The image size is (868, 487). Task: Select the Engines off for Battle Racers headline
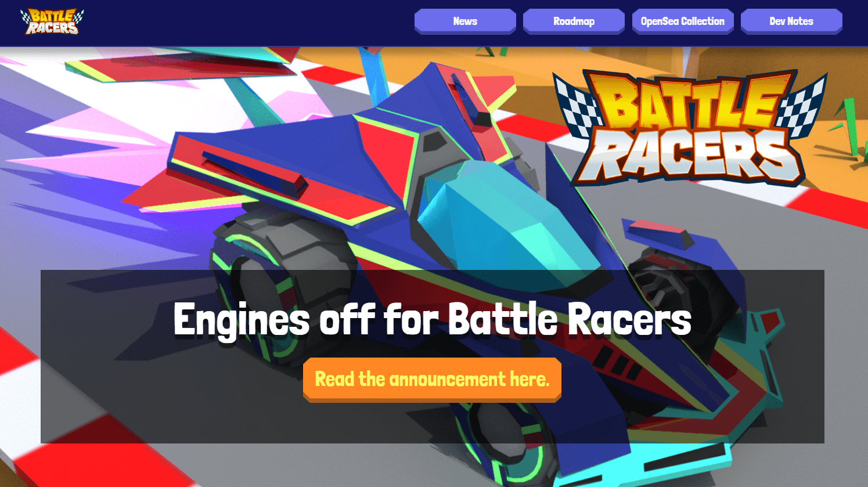pyautogui.click(x=432, y=319)
